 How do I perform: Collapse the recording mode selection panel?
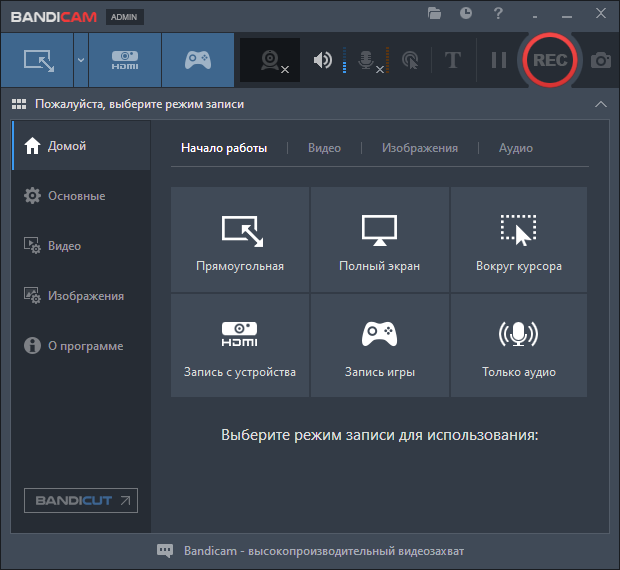(600, 104)
